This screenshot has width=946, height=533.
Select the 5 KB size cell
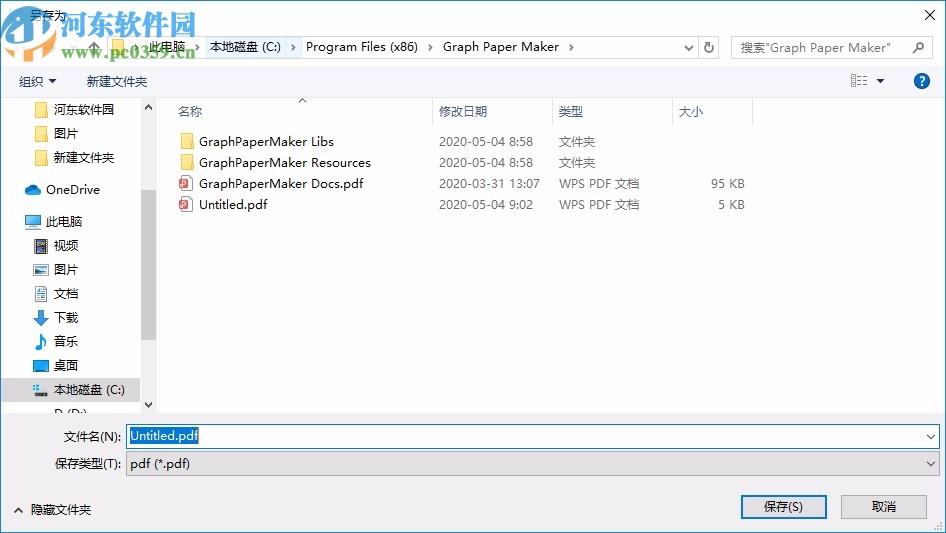[731, 205]
